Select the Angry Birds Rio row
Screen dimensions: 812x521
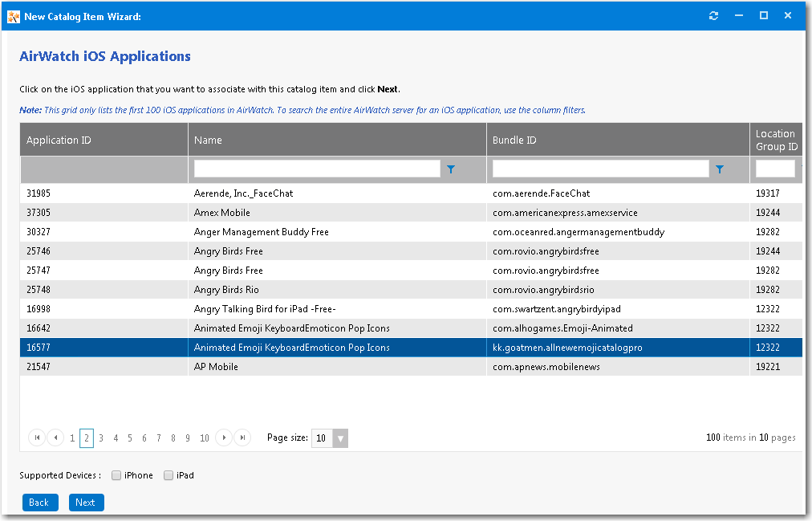[x=411, y=290]
